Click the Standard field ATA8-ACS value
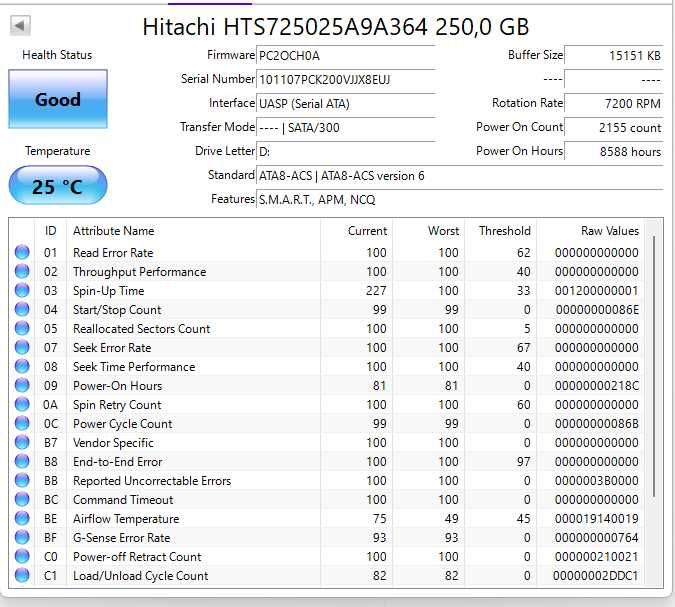Image resolution: width=675 pixels, height=607 pixels. point(460,176)
